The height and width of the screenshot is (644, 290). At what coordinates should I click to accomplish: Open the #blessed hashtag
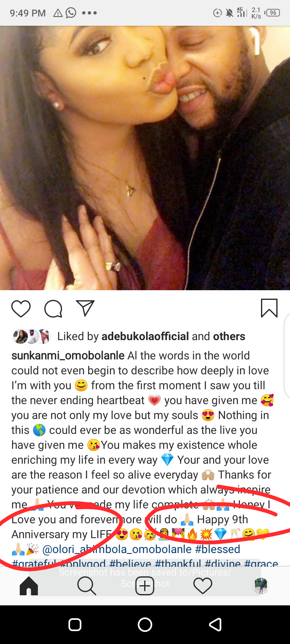217,549
